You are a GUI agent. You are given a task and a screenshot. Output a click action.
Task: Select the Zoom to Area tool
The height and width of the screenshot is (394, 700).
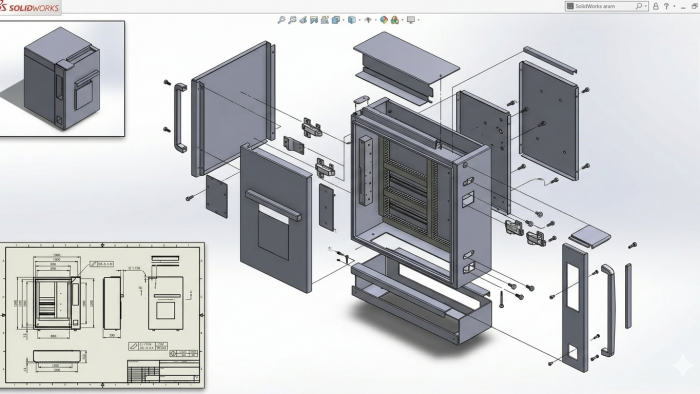tap(292, 20)
